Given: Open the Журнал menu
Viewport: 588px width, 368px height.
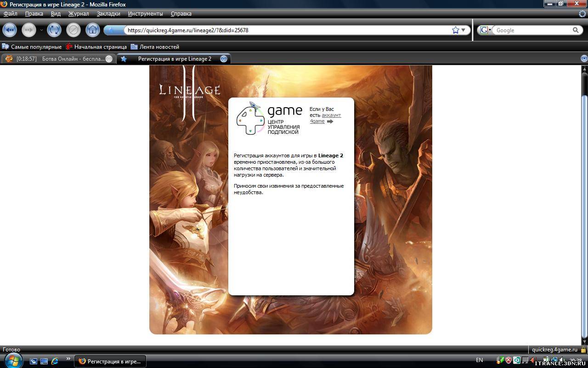Looking at the screenshot, I should pos(79,14).
